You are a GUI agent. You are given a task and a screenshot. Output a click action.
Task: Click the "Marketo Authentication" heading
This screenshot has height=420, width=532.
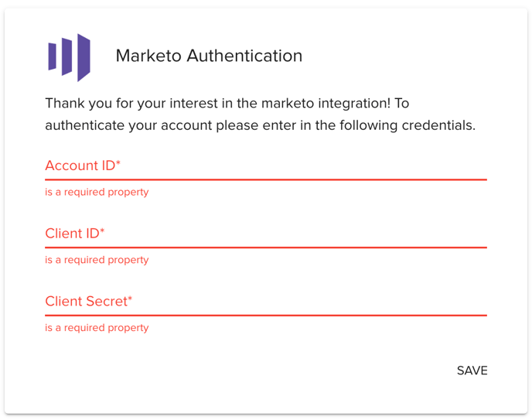(209, 56)
